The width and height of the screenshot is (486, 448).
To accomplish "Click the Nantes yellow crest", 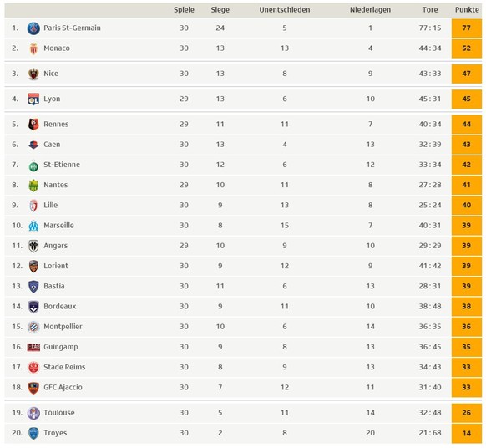I will point(33,186).
